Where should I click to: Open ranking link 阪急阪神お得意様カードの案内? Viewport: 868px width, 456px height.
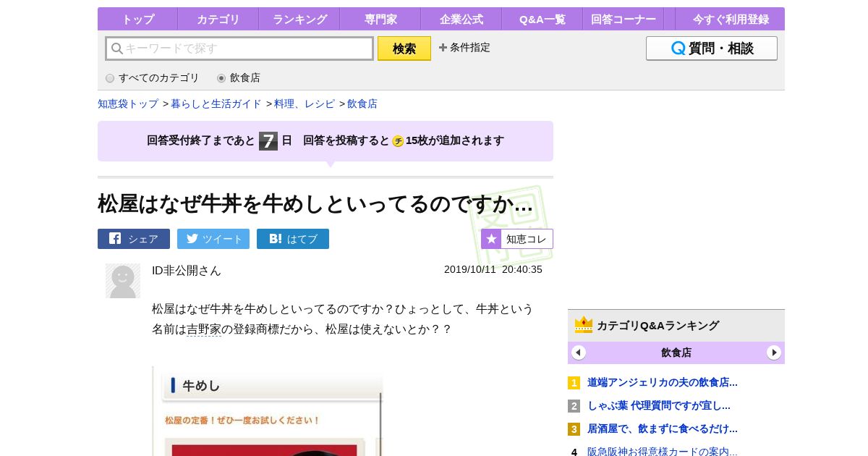click(x=663, y=451)
